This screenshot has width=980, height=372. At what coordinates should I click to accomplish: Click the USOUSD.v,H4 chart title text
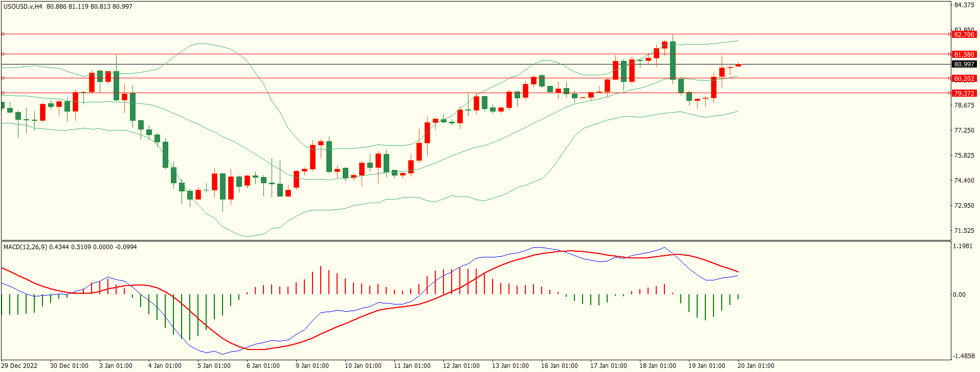tap(23, 7)
